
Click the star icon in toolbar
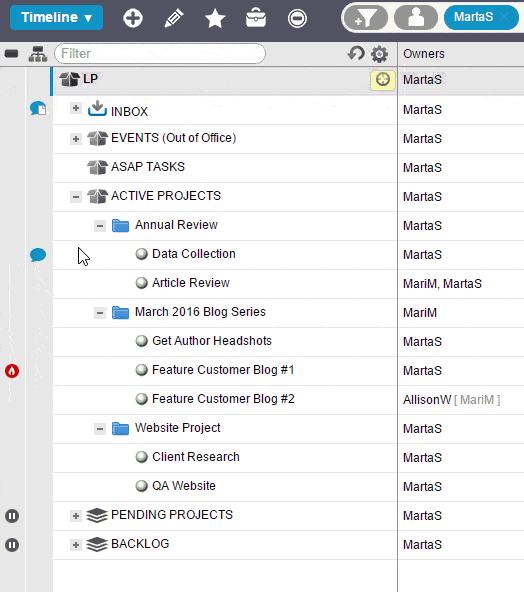[215, 18]
